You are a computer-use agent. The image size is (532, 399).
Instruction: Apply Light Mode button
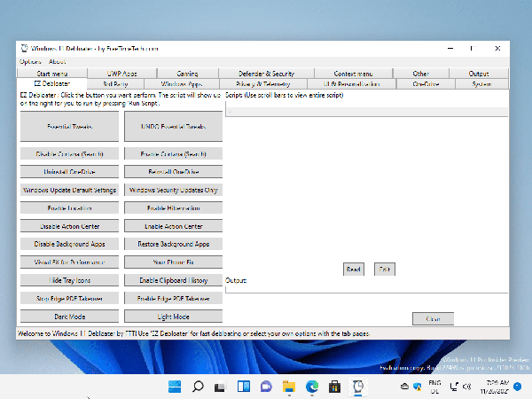[x=174, y=317]
